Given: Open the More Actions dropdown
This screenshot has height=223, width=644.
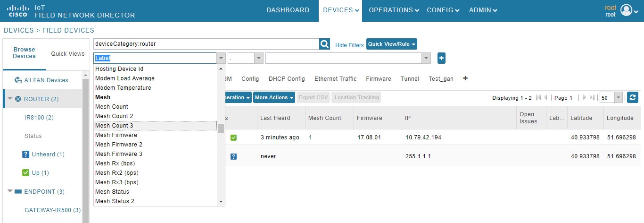Looking at the screenshot, I should [274, 97].
